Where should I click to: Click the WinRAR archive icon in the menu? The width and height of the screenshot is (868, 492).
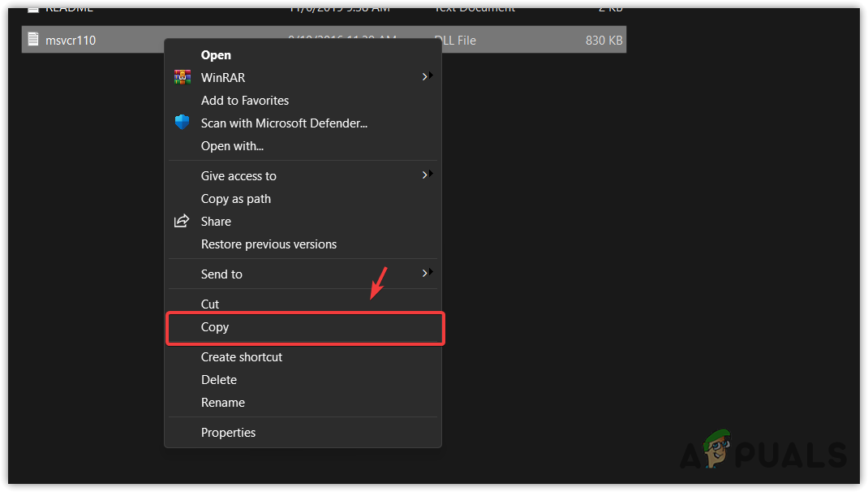pyautogui.click(x=183, y=77)
